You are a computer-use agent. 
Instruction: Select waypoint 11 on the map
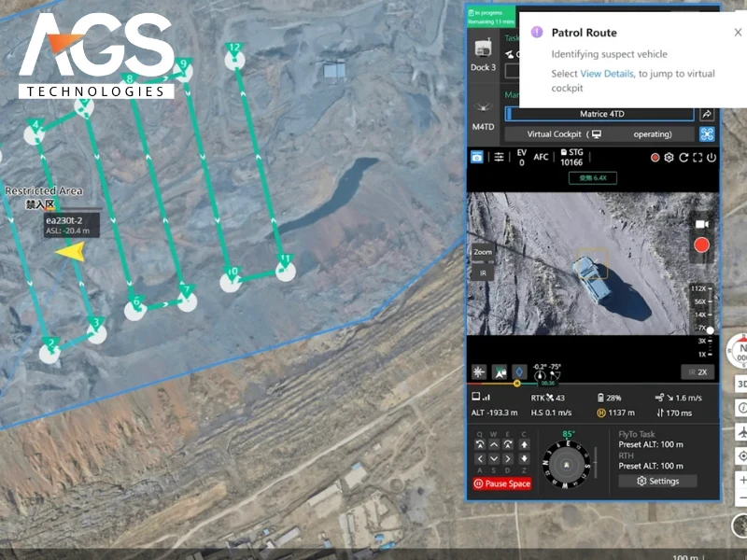click(x=286, y=269)
